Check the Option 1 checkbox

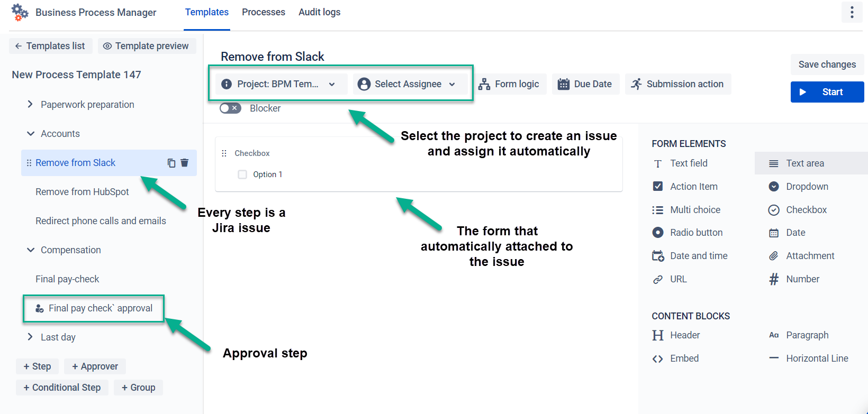point(242,174)
